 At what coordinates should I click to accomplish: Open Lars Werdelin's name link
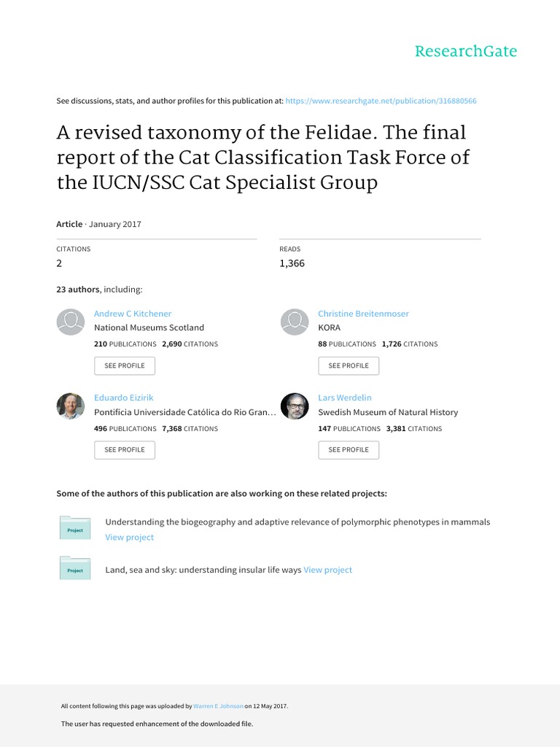pos(345,398)
